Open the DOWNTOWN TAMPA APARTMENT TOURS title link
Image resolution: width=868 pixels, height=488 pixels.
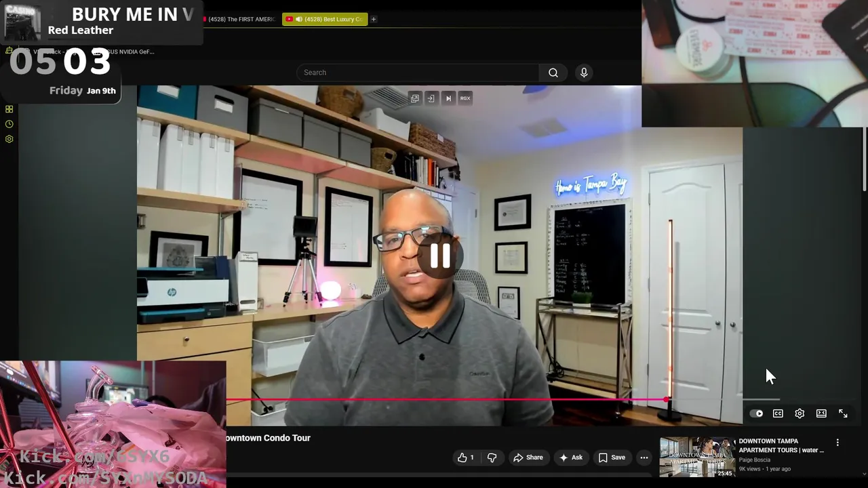pyautogui.click(x=781, y=445)
